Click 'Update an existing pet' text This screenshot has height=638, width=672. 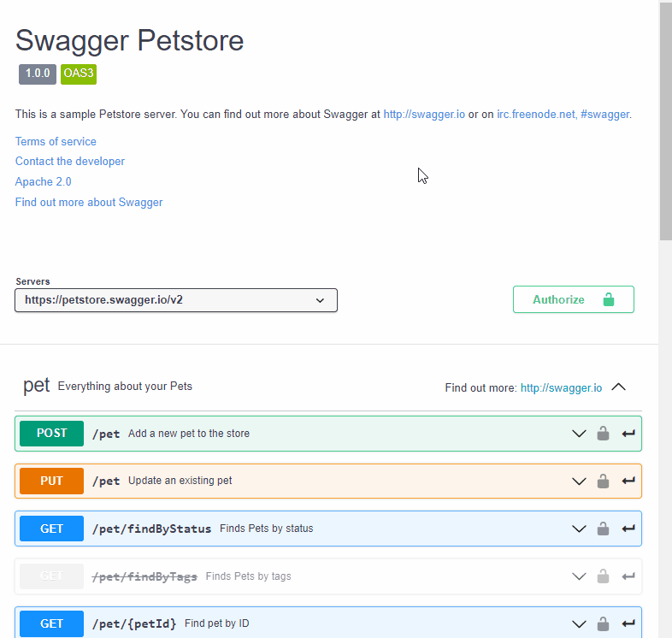click(180, 481)
